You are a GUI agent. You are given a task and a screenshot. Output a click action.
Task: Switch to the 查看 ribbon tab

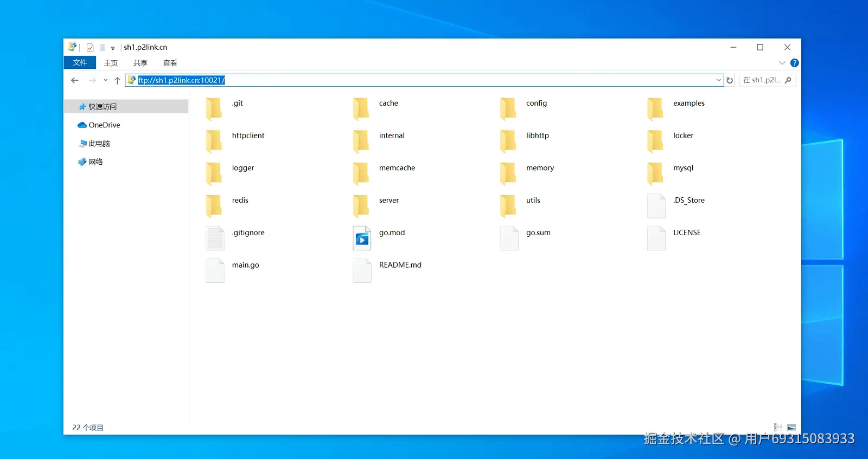pos(170,63)
